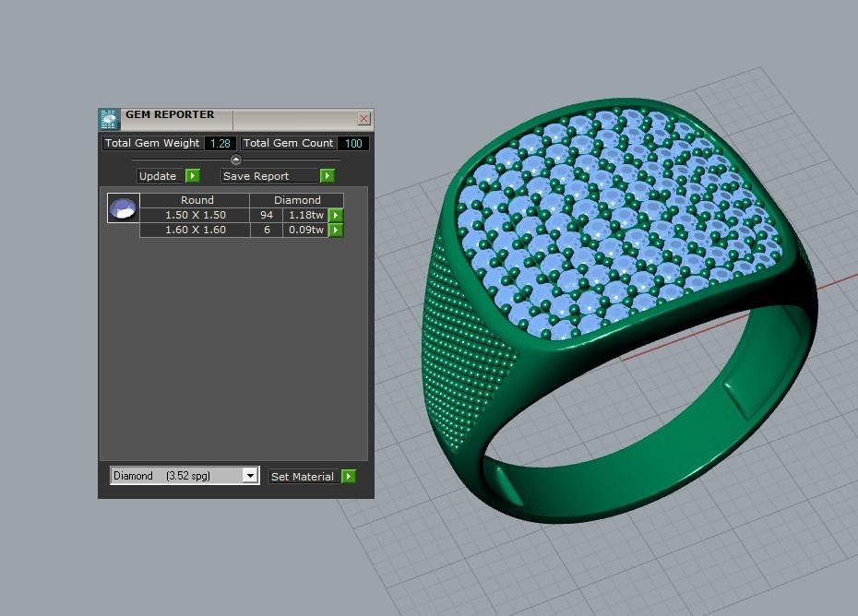Click the 1.50 X 1.50 size cell
Viewport: 858px width, 616px height.
196,215
